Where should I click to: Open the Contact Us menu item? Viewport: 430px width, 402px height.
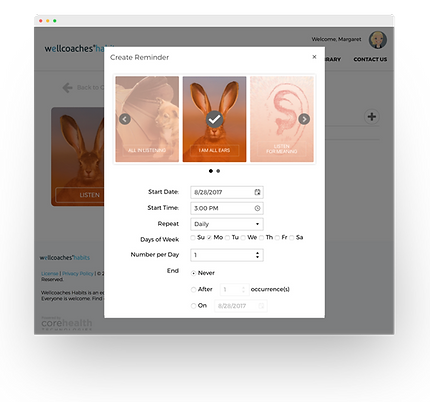tap(370, 59)
